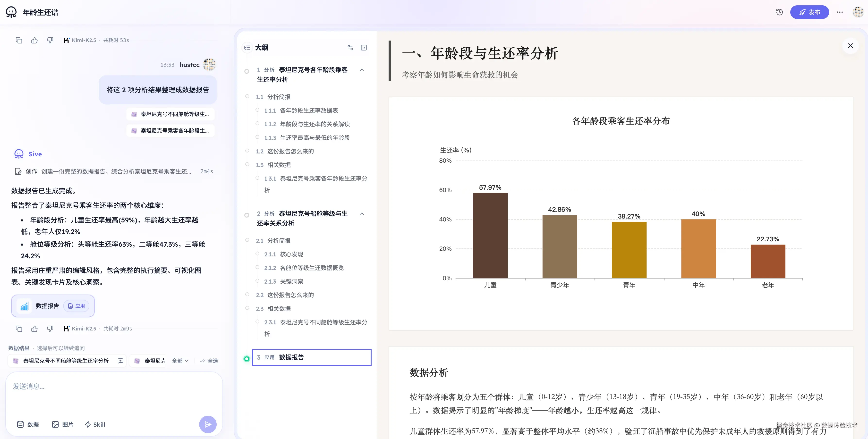The width and height of the screenshot is (868, 439).
Task: Select outline item 1.2 这份报告怎么来的
Action: pos(285,151)
